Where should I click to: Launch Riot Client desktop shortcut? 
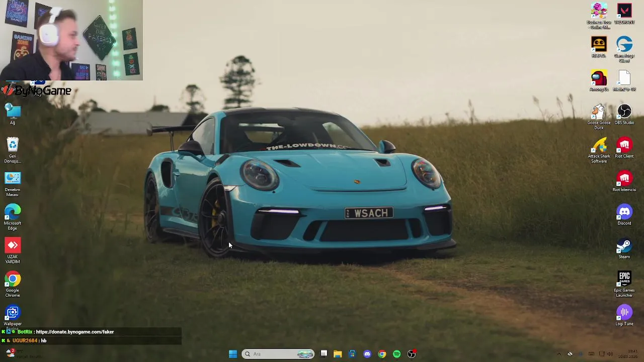(624, 148)
